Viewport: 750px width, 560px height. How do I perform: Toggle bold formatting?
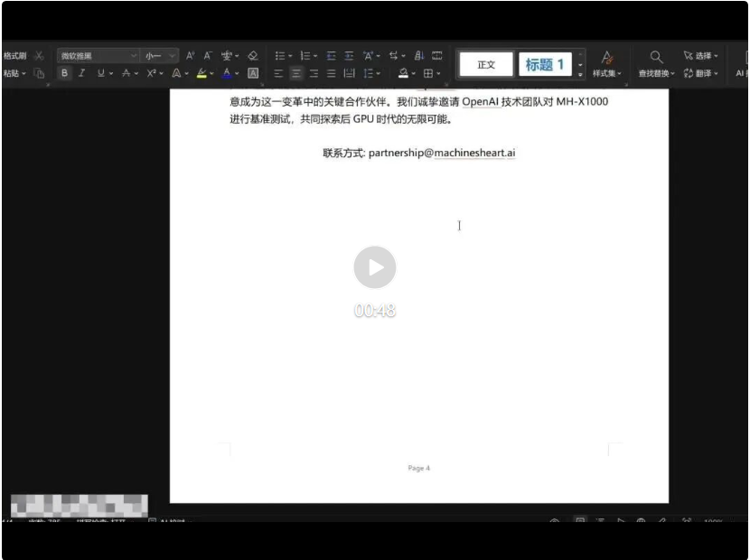(x=64, y=73)
